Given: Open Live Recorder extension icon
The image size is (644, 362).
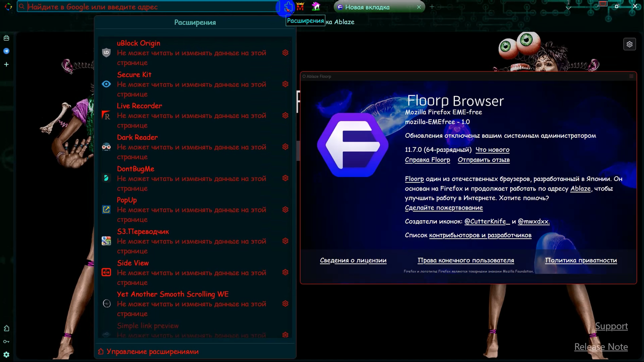Looking at the screenshot, I should [x=106, y=116].
